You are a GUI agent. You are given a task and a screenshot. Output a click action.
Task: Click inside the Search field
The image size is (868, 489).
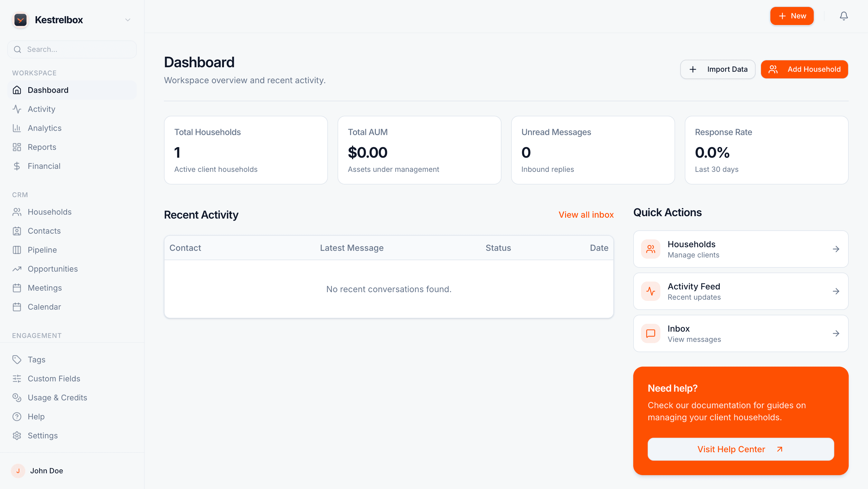click(x=72, y=49)
